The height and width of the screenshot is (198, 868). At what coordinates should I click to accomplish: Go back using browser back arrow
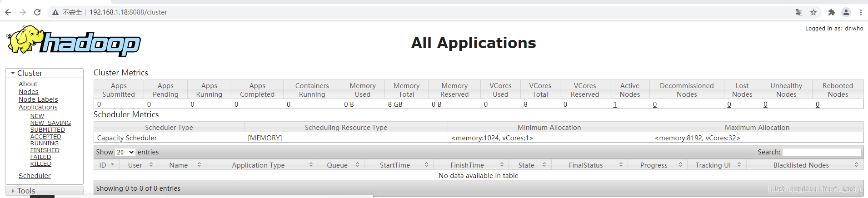click(8, 12)
